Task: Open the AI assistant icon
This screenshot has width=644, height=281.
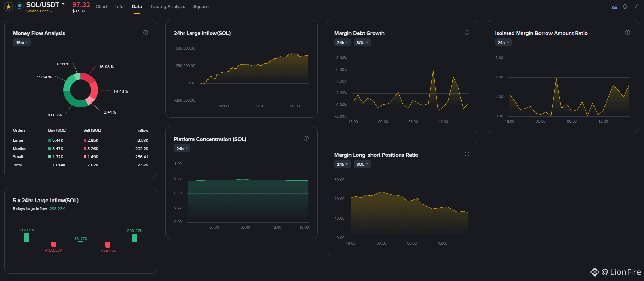Action: click(614, 7)
